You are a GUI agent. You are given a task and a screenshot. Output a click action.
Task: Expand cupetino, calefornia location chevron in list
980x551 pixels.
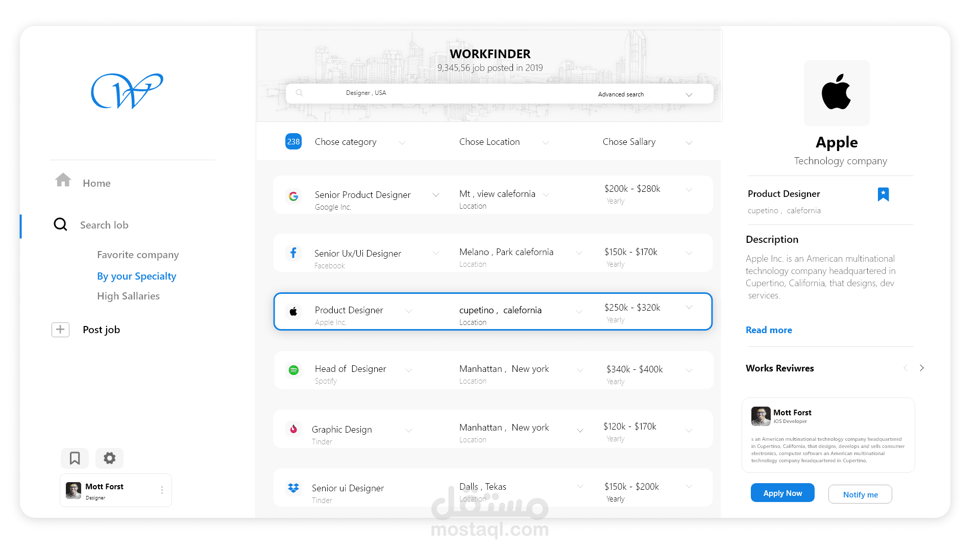tap(579, 311)
